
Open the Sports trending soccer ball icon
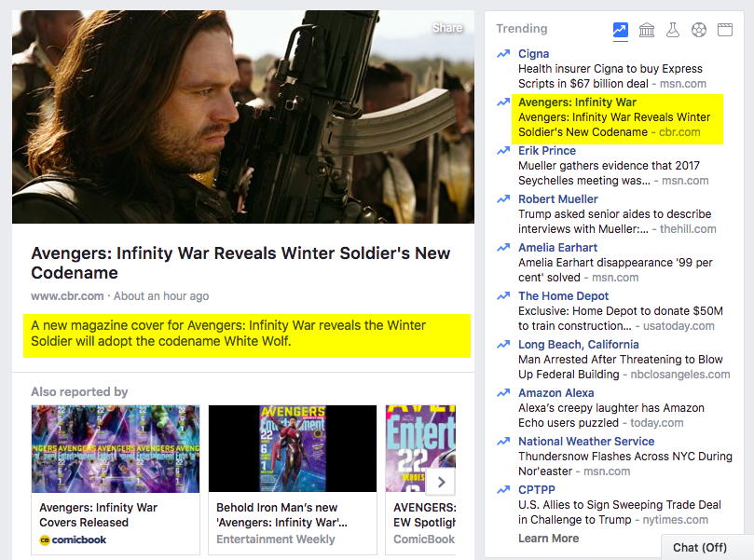699,30
